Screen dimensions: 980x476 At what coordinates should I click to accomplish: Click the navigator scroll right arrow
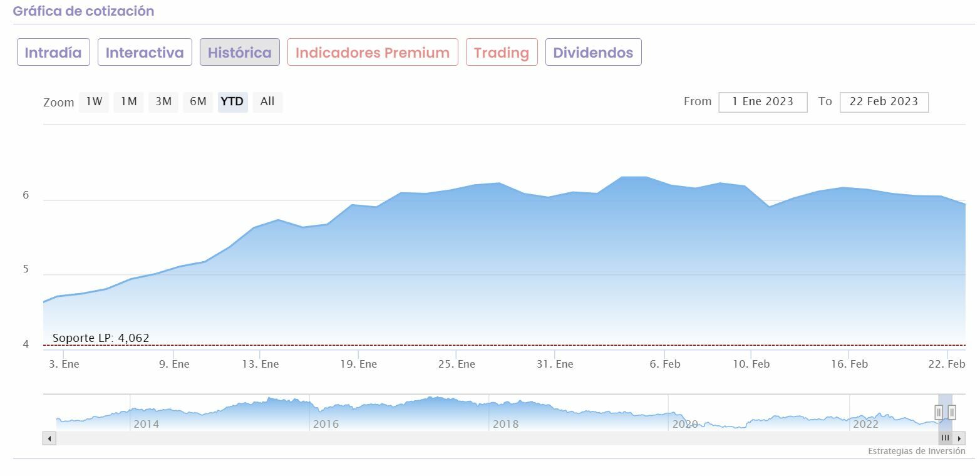(x=959, y=438)
